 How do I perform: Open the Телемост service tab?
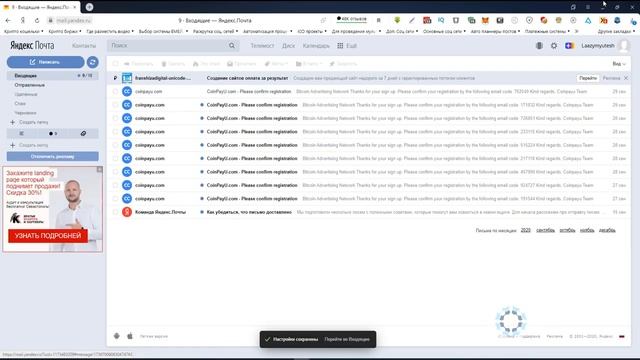pos(262,46)
